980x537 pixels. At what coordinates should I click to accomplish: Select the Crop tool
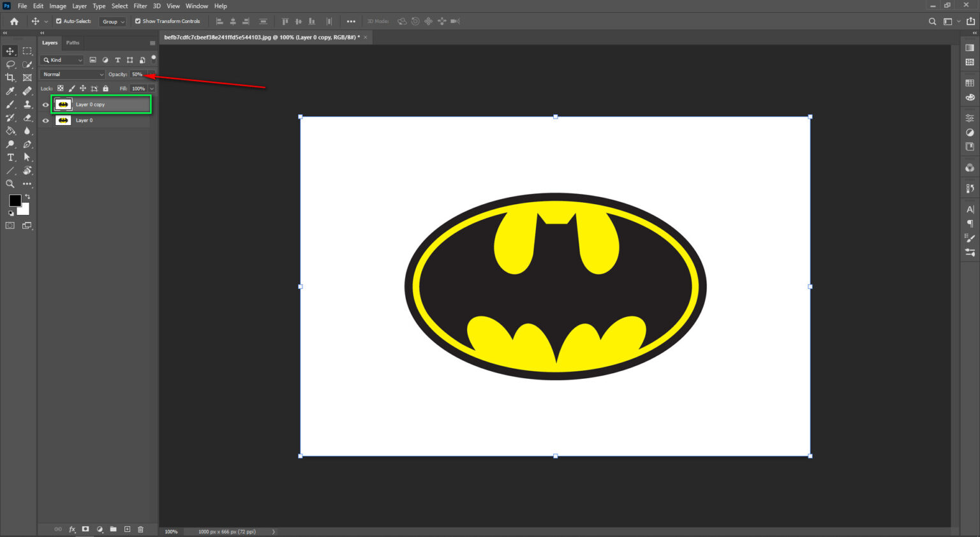click(10, 77)
